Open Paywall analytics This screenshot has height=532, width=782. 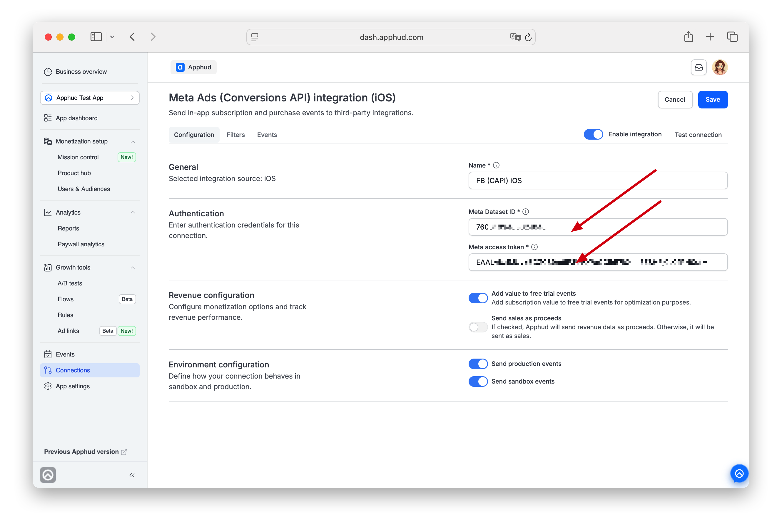[x=81, y=244]
